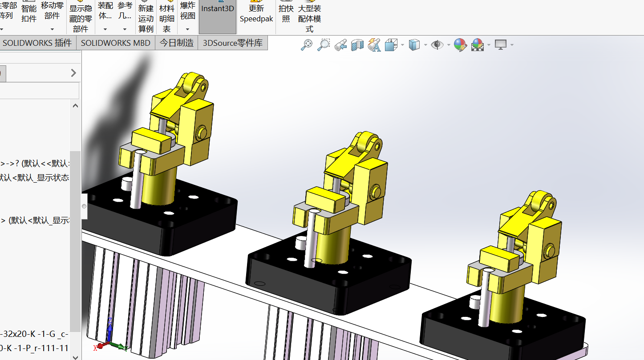The height and width of the screenshot is (360, 644).
Task: Click the XYZ coordinate triad in viewport
Action: pos(109,336)
